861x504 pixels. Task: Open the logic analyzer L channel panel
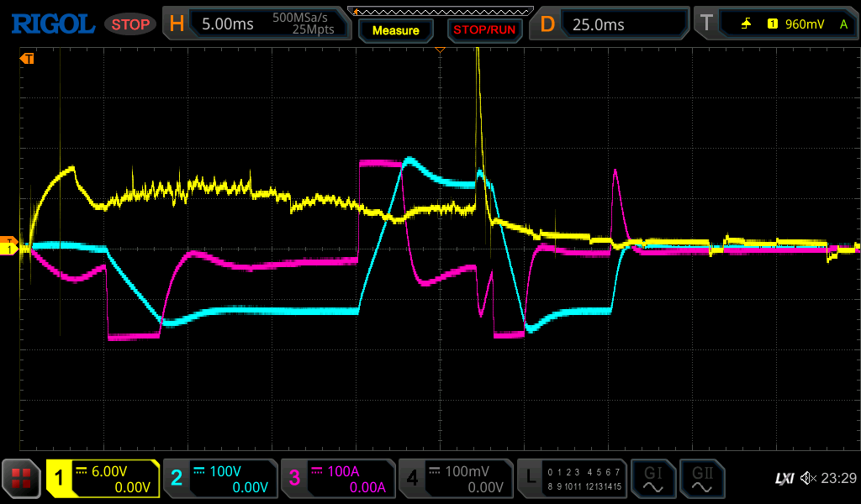[573, 479]
